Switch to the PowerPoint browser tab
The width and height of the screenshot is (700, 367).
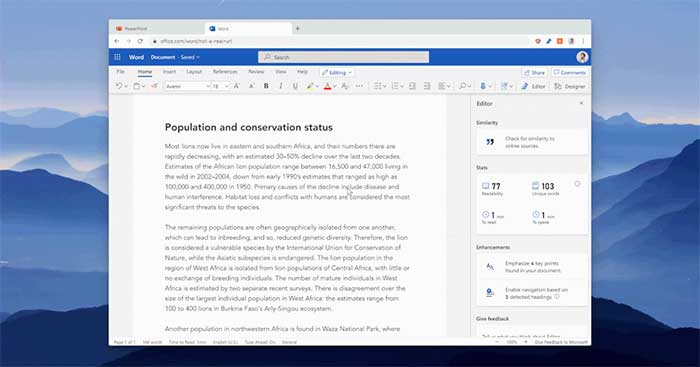[156, 29]
